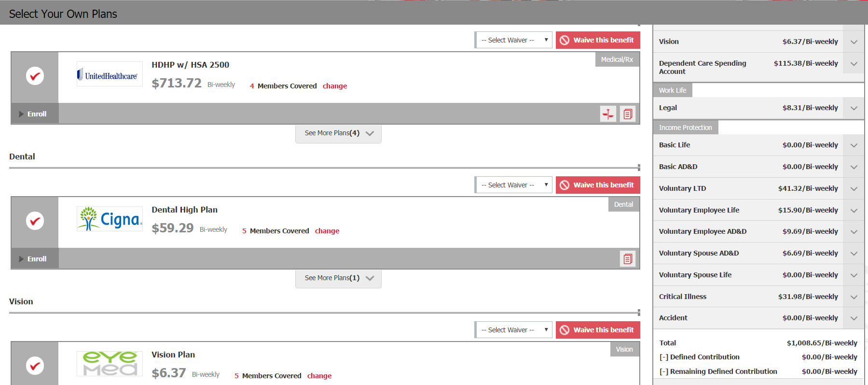Screen dimensions: 868x385
Task: Expand the Basic AD&D row chevron
Action: point(854,167)
